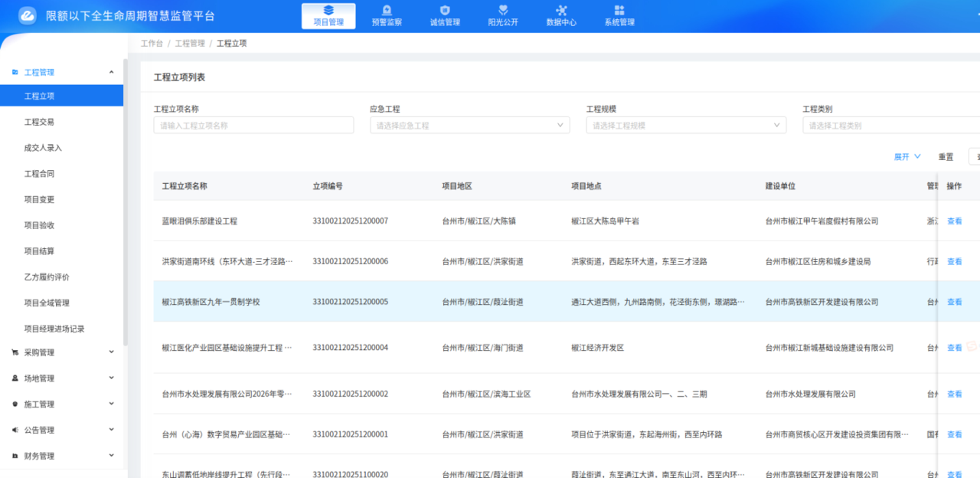Open the 预警监察 alarm icon in top navigation
This screenshot has width=980, height=478.
pos(386,10)
